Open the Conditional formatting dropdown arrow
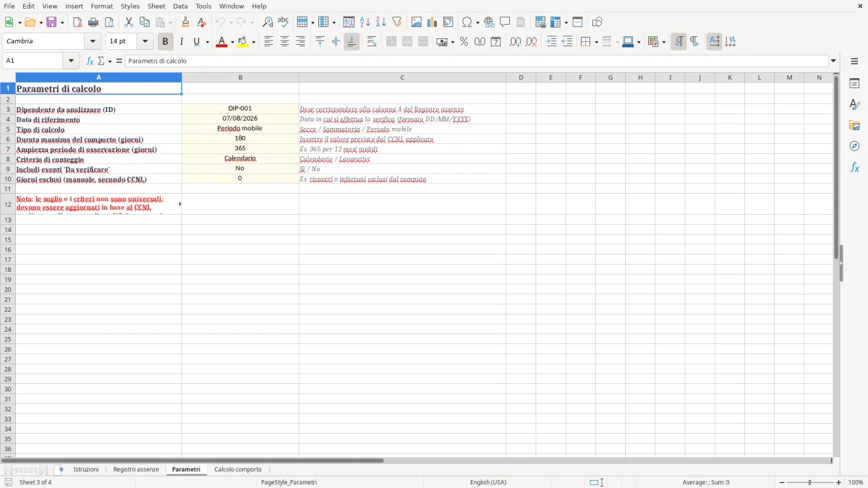The image size is (868, 488). (x=663, y=42)
